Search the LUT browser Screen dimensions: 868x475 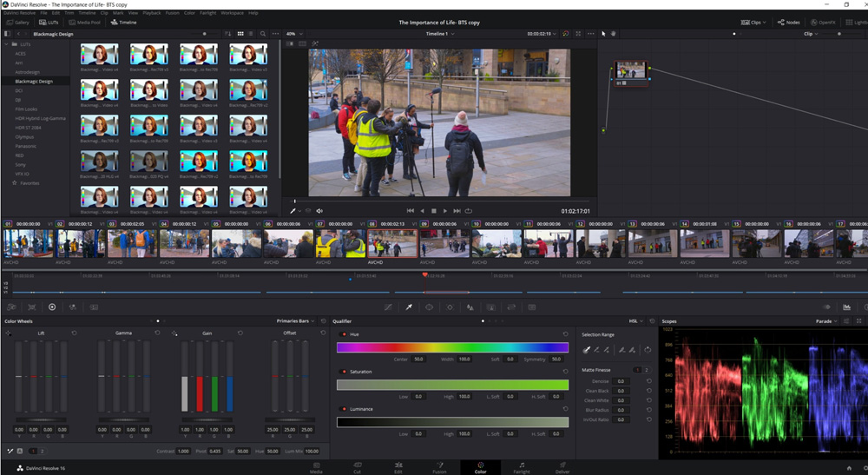pos(263,34)
